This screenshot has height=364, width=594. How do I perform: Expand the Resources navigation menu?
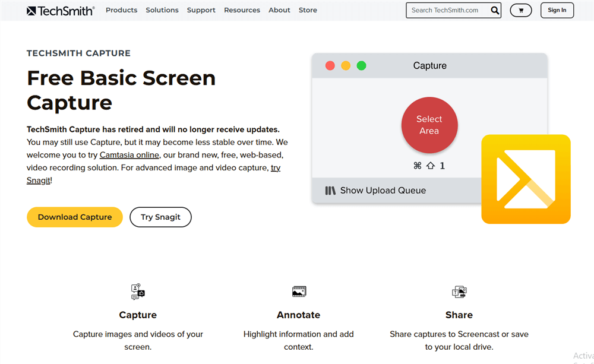point(242,10)
